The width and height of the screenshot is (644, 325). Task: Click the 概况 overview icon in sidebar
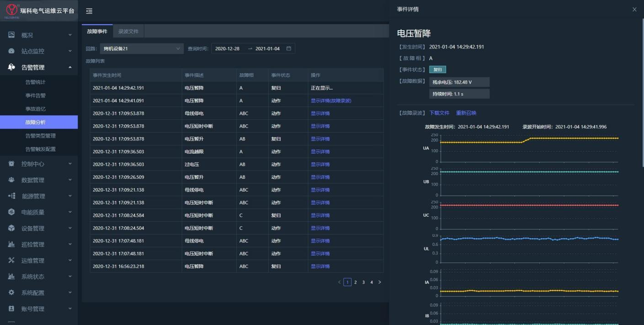click(11, 35)
